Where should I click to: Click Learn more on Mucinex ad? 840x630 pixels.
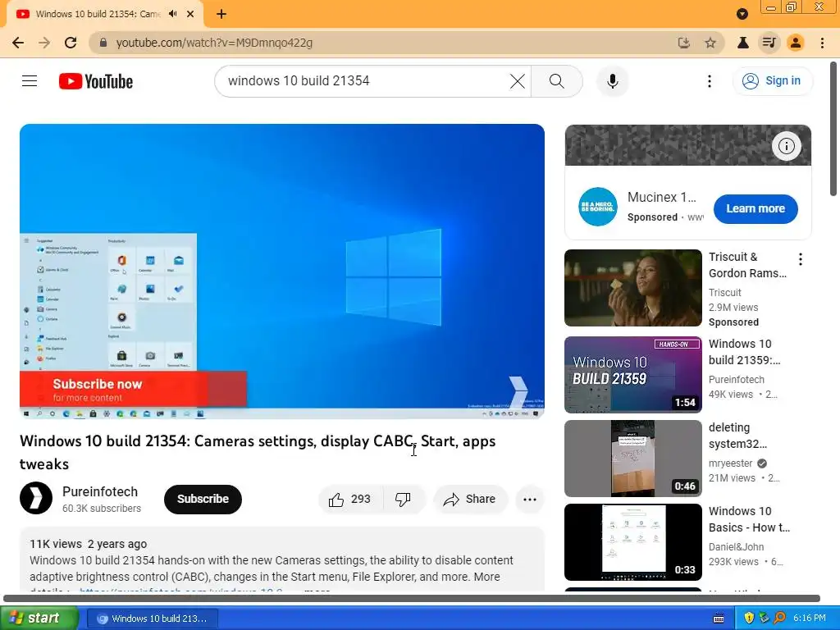point(756,209)
